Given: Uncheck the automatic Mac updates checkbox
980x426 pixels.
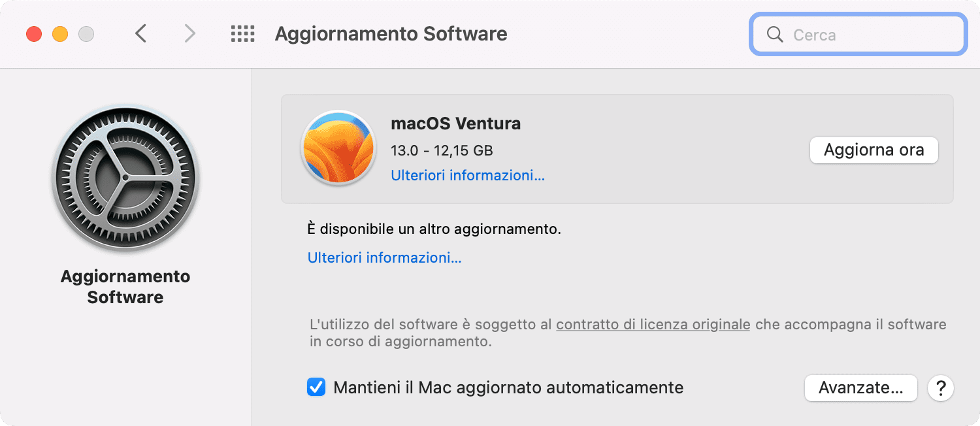Looking at the screenshot, I should (316, 387).
